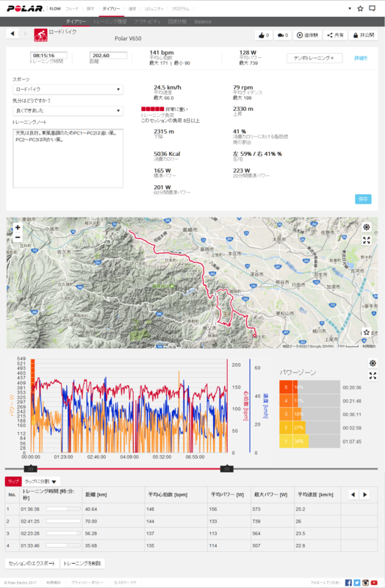Open the 探す menu item
The width and height of the screenshot is (385, 588).
click(90, 9)
